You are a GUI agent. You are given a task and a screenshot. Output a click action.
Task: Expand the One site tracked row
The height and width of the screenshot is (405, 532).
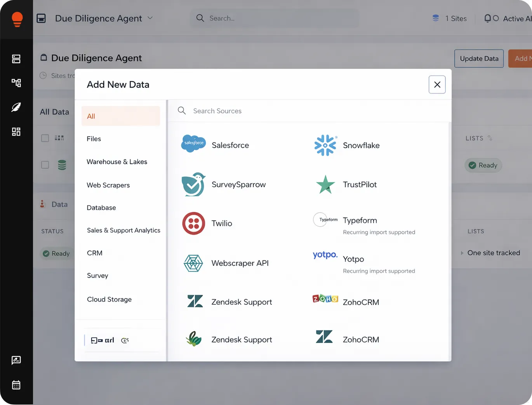pos(462,253)
